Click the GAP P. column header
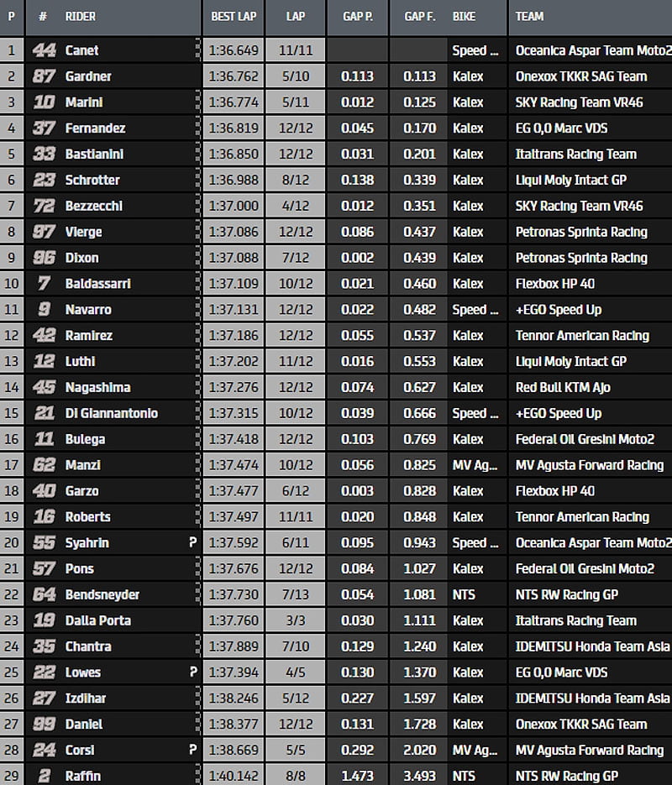The width and height of the screenshot is (672, 785). (x=358, y=16)
